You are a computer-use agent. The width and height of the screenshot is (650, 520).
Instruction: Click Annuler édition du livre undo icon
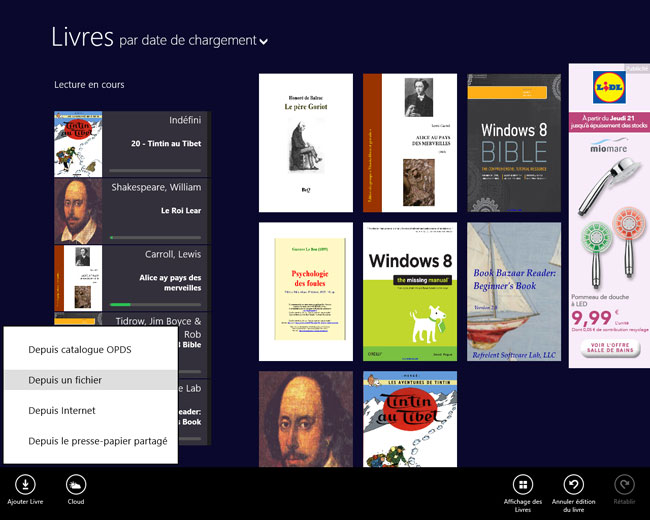pyautogui.click(x=573, y=484)
